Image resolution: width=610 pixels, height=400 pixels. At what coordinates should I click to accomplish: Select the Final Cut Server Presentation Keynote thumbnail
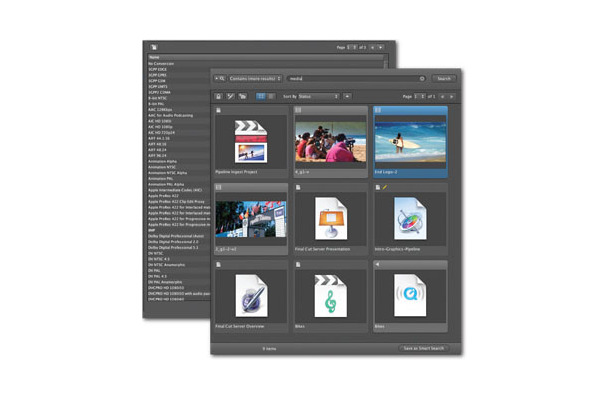click(331, 219)
